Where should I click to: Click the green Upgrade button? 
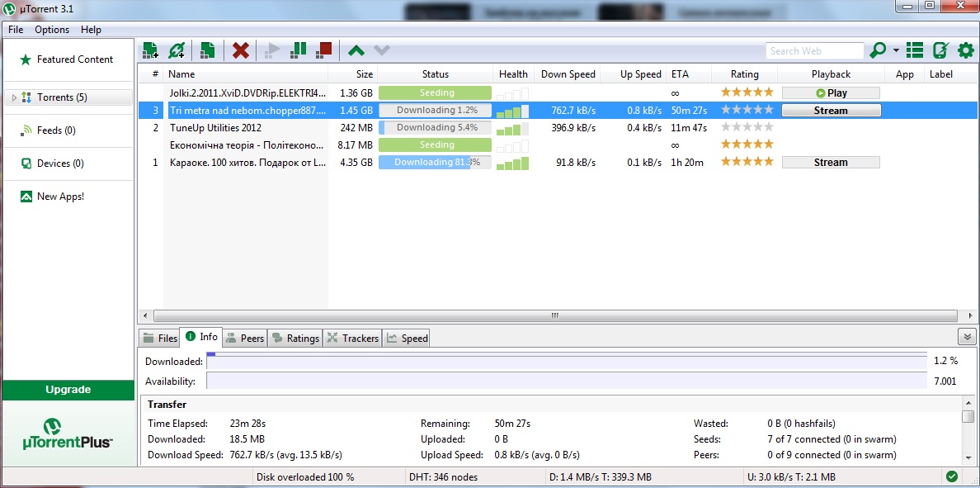pos(68,390)
